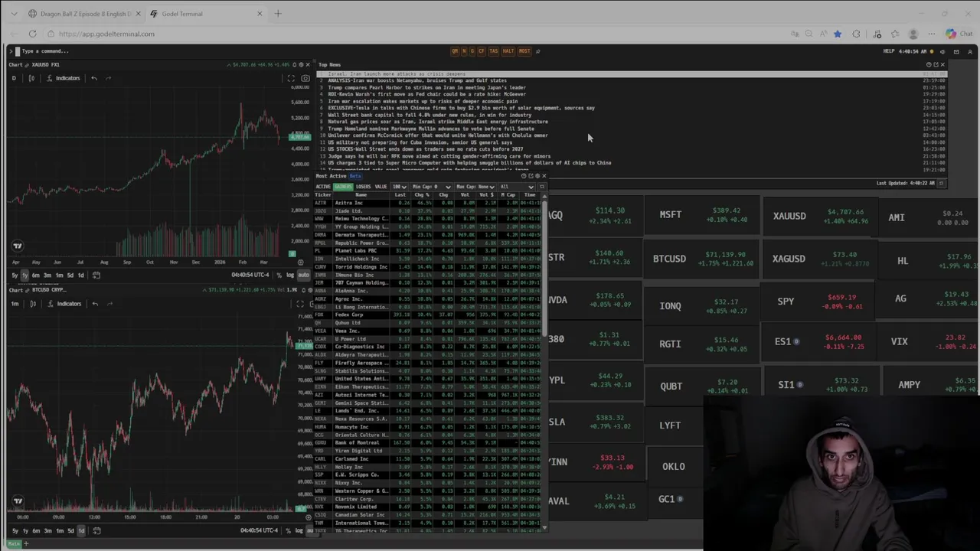Viewport: 980px width, 551px height.
Task: Open a new browser tab
Action: click(278, 14)
